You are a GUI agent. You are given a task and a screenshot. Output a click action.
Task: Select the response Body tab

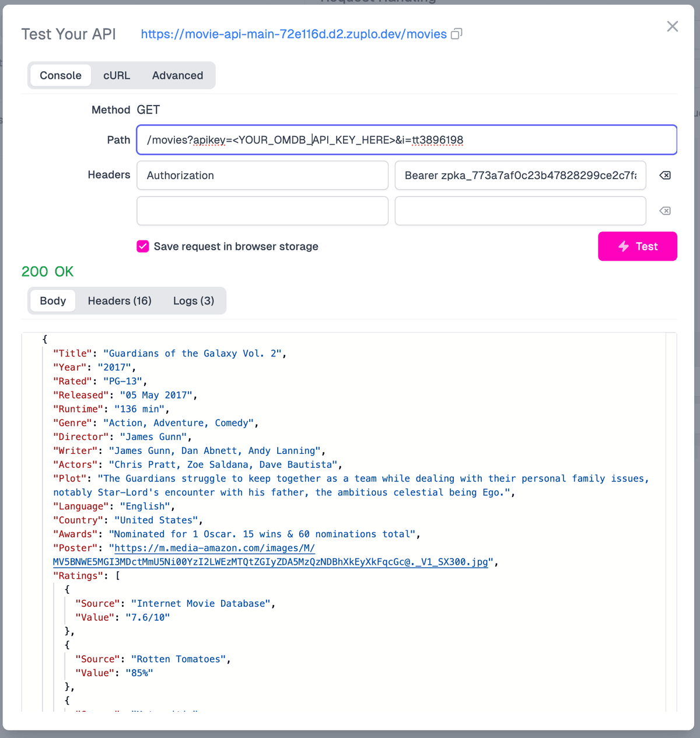(52, 300)
